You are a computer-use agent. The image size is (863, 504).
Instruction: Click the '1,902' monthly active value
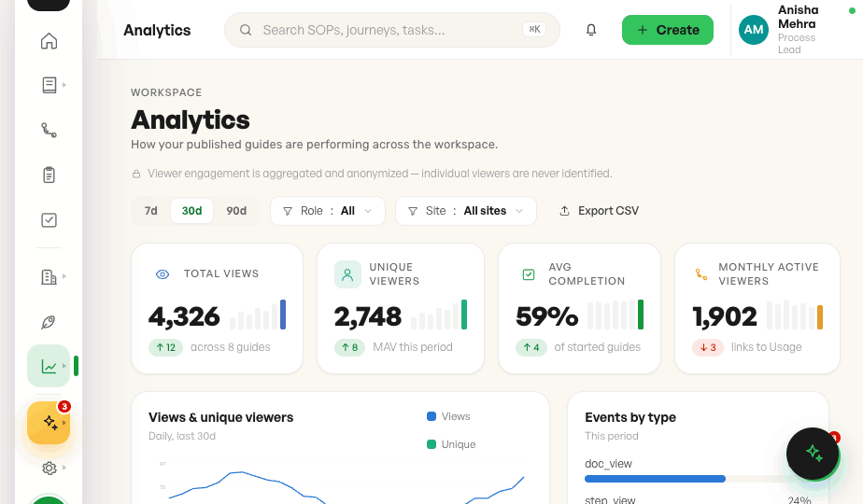(725, 316)
